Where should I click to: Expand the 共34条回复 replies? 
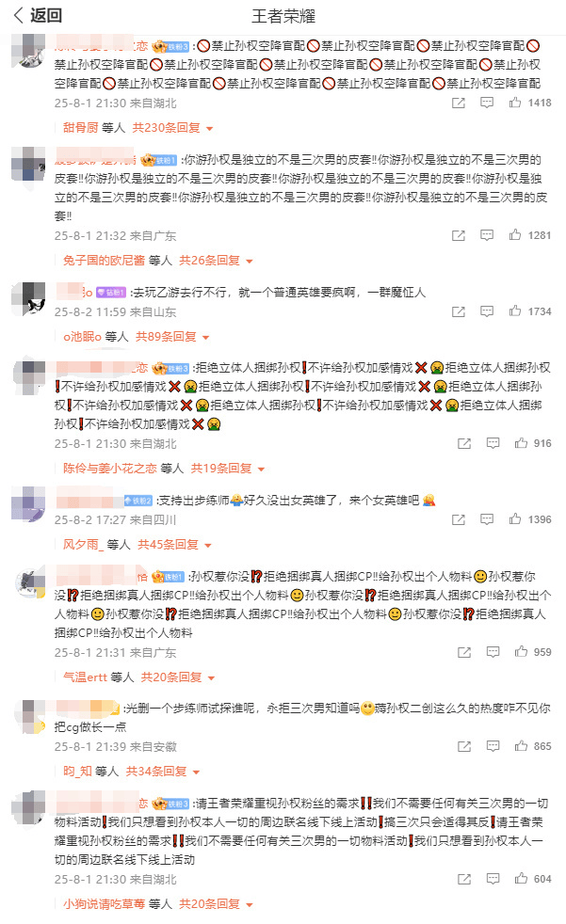(x=163, y=772)
